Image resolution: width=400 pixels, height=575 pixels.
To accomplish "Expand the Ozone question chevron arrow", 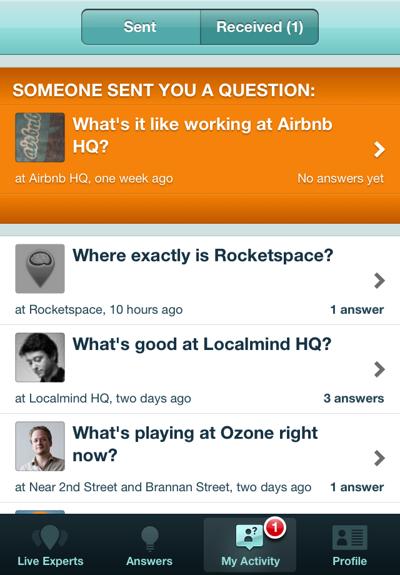I will [x=379, y=458].
